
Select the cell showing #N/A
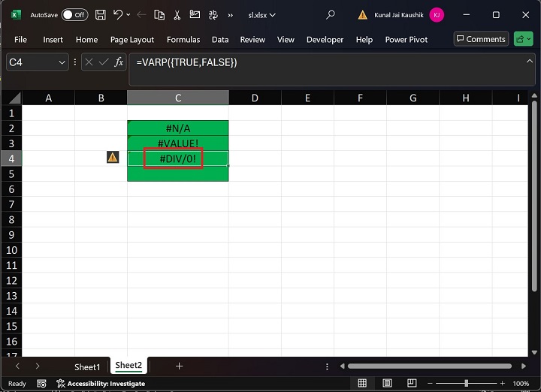coord(177,128)
